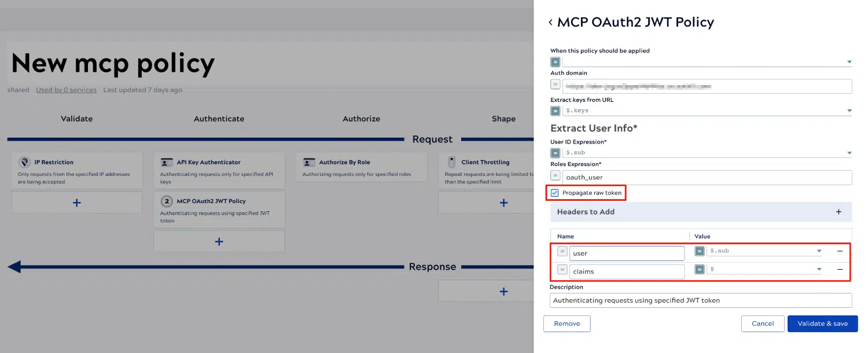This screenshot has height=353, width=868.
Task: Select the Shape stage heading
Action: 503,119
